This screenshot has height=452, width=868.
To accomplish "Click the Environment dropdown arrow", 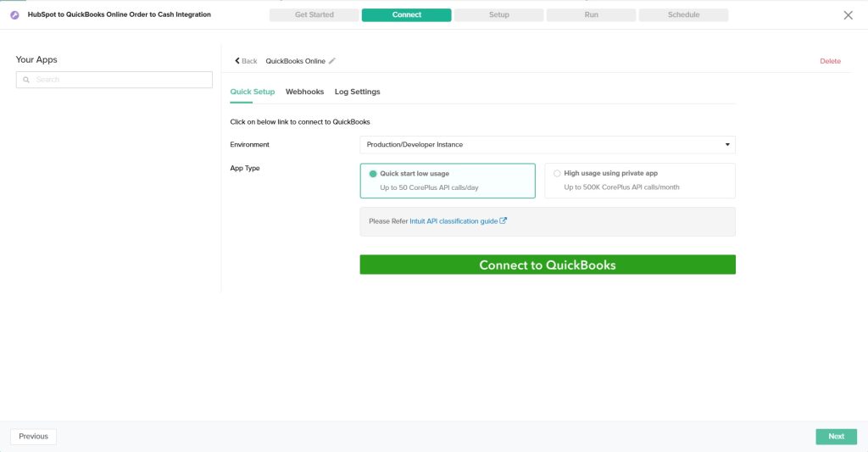I will 727,144.
